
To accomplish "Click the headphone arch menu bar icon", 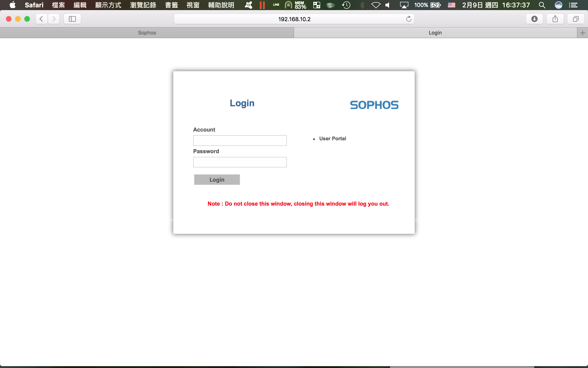I will coord(288,5).
